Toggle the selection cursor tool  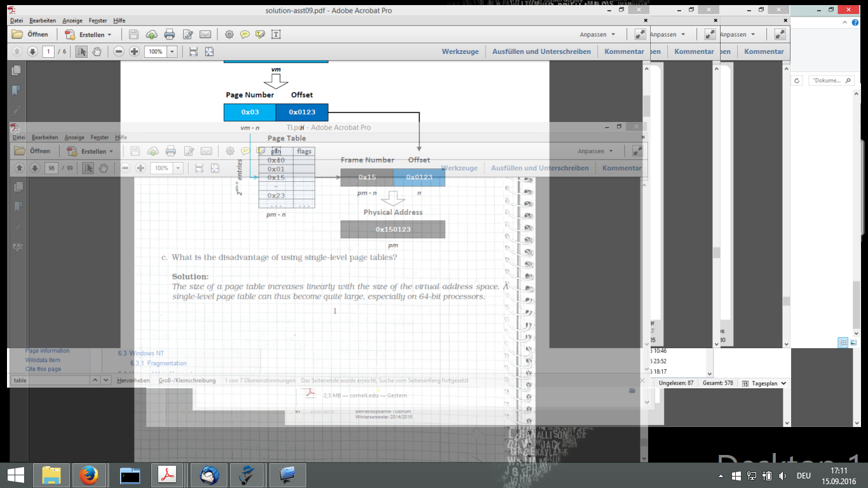[81, 51]
